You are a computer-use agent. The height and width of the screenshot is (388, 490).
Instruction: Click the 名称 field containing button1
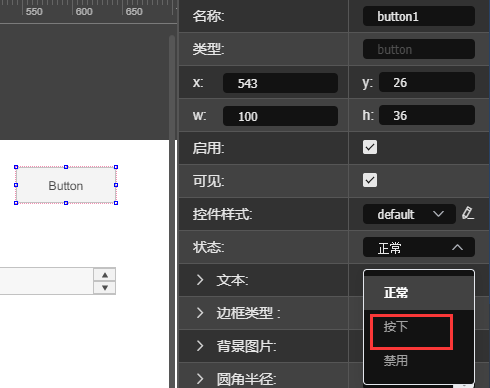(x=419, y=16)
